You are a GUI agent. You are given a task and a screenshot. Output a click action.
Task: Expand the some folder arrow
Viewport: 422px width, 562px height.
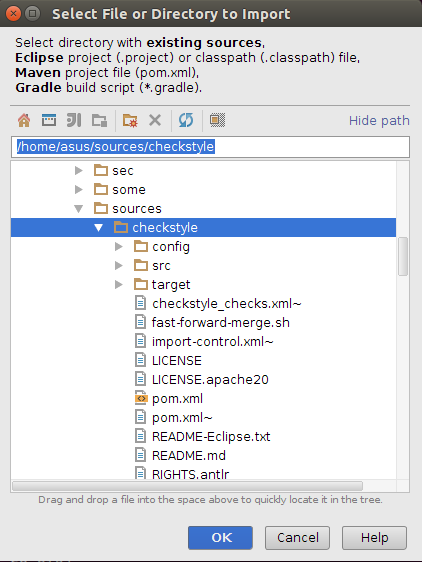(x=79, y=190)
